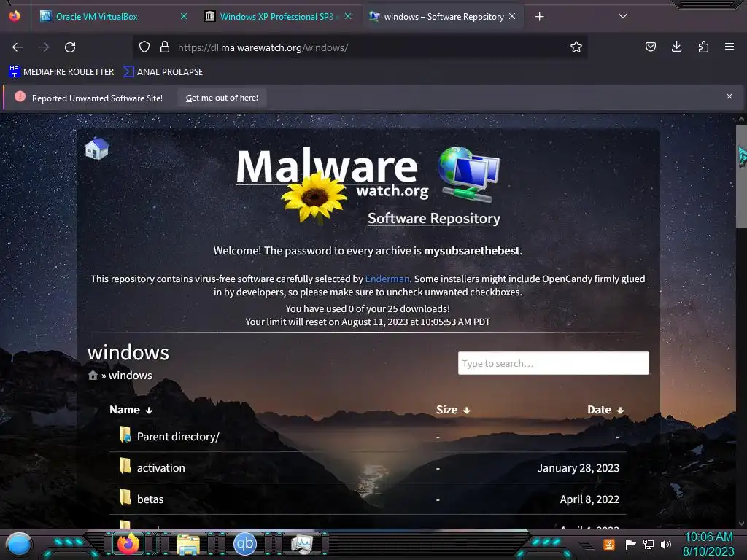Open File Explorer from the taskbar
The height and width of the screenshot is (560, 747).
pyautogui.click(x=188, y=544)
